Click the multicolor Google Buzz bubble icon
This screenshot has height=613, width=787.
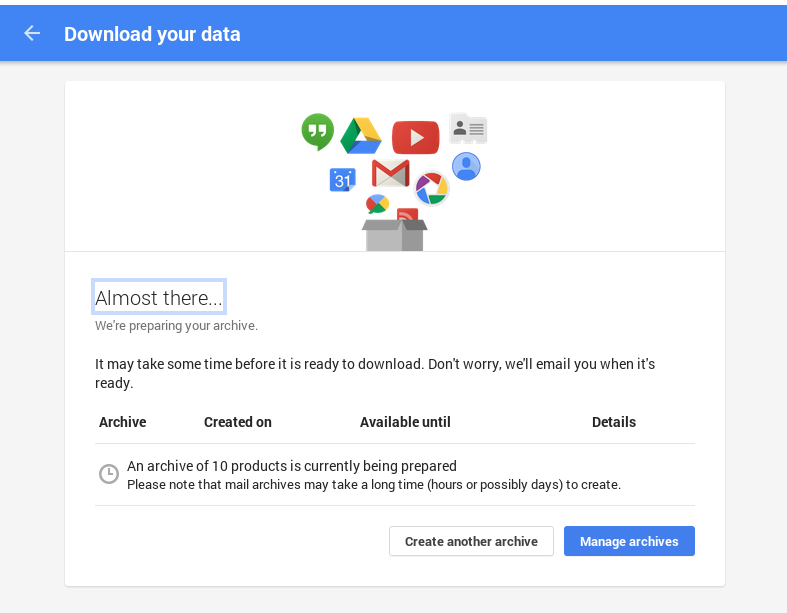click(x=377, y=204)
